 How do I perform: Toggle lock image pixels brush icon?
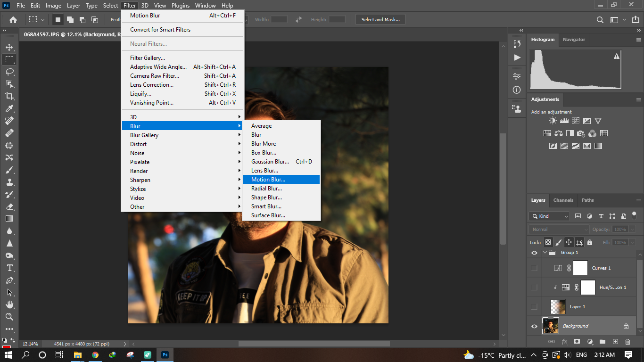[x=559, y=242]
